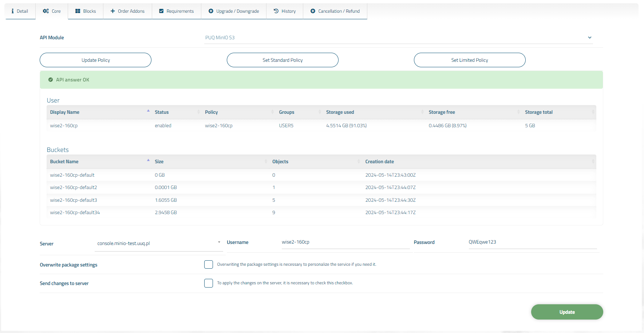Viewport: 644px width, 333px height.
Task: Open the Blocks tab
Action: (86, 11)
